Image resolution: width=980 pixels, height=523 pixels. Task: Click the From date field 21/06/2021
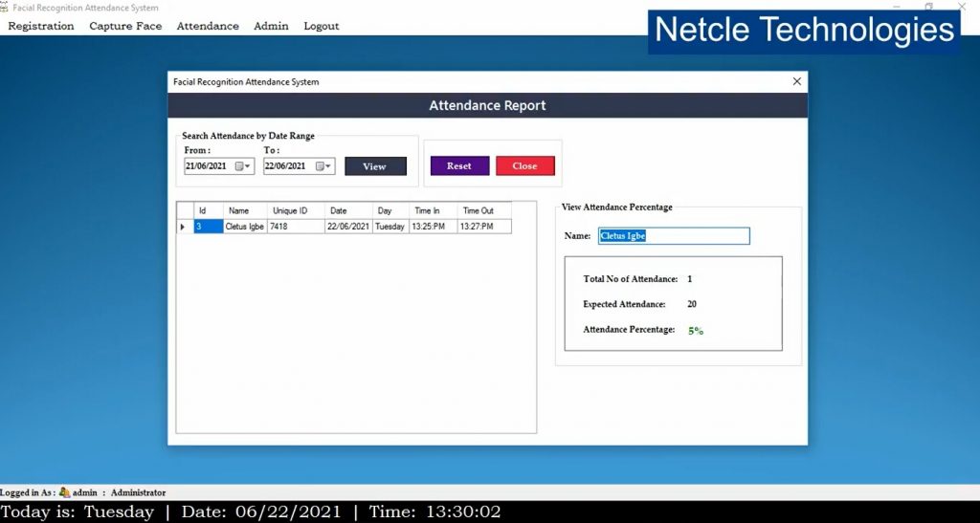(x=219, y=166)
